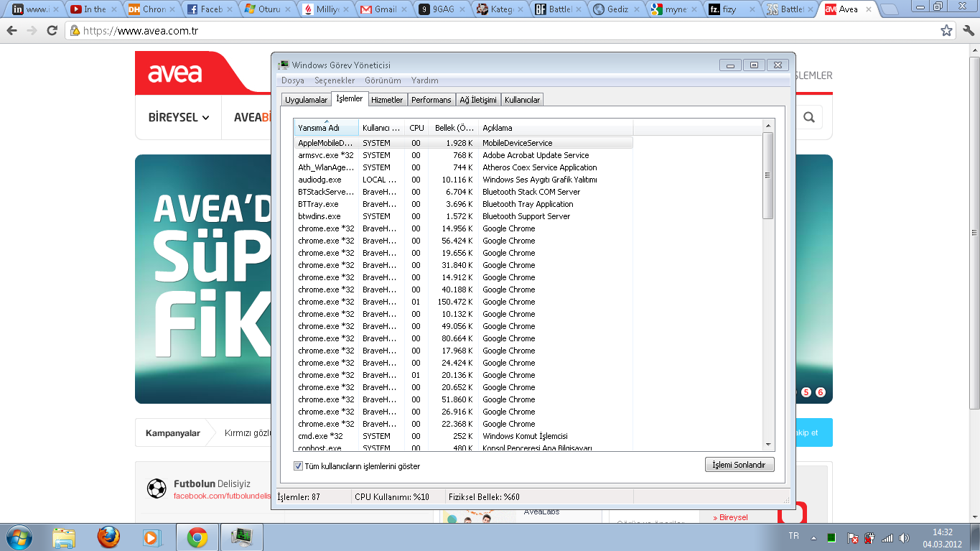Sort processes by Yansıma Adı column
This screenshot has height=551, width=980.
click(327, 128)
